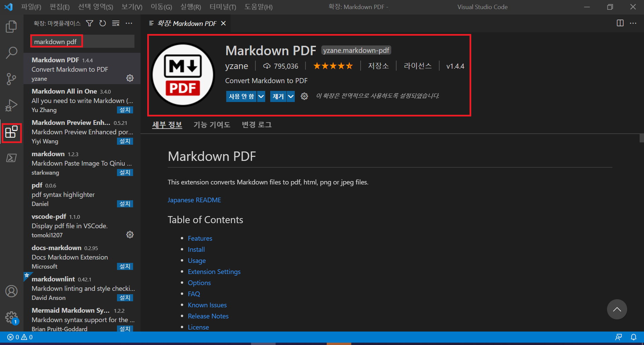Screen dimensions: 644x345
Task: Install pdf syntax highlighter extension
Action: point(125,204)
